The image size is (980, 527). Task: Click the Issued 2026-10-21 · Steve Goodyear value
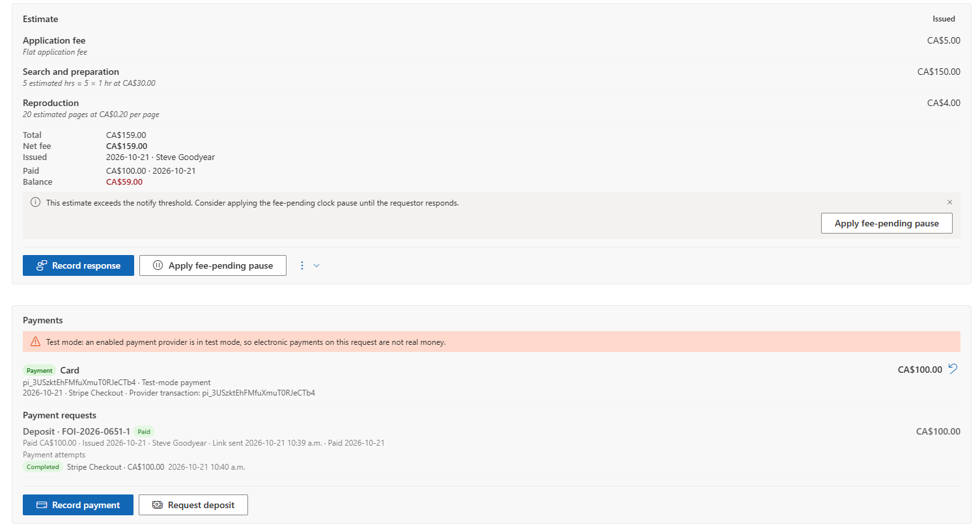click(160, 157)
